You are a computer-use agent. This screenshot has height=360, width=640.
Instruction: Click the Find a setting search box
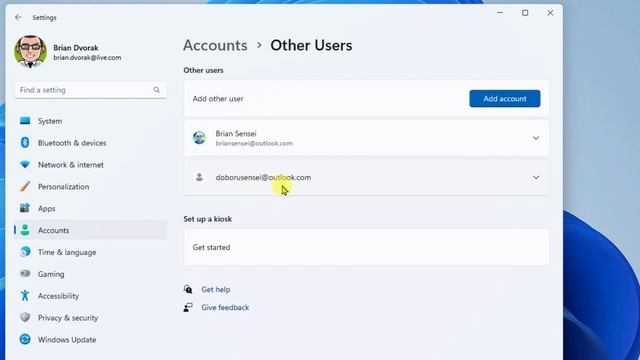90,90
